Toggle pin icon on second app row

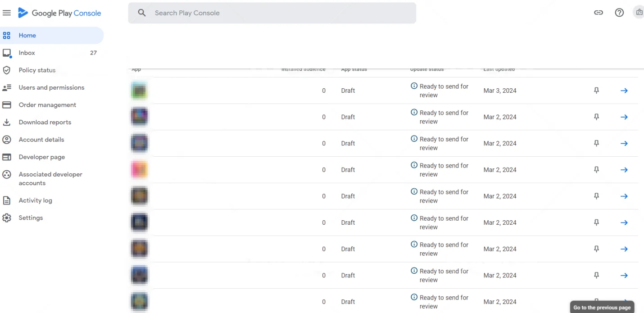click(x=596, y=117)
